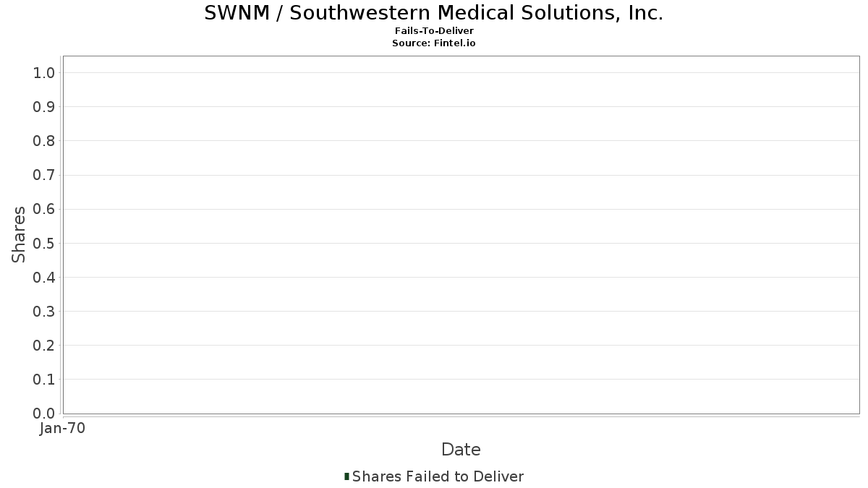Click the Shares y-axis title
The height and width of the screenshot is (488, 868).
click(x=19, y=234)
